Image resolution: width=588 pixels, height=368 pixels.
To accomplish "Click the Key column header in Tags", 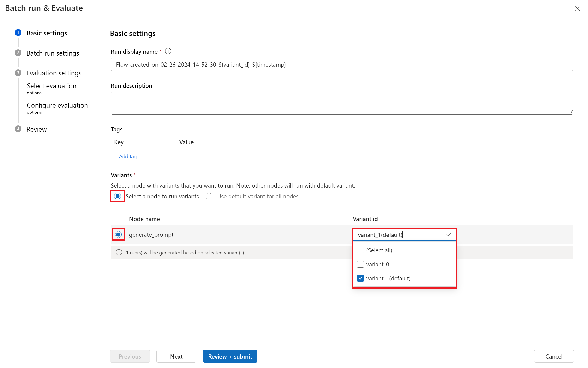I will pyautogui.click(x=119, y=142).
